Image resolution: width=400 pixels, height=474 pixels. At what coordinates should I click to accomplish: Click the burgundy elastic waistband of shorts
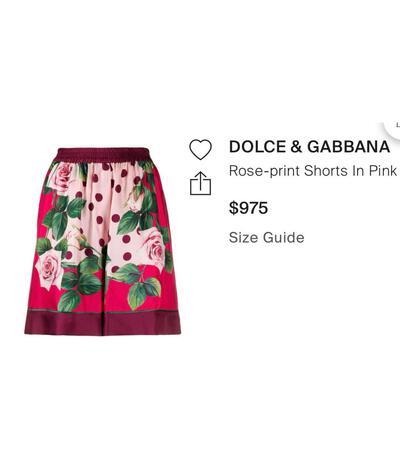coord(102,155)
